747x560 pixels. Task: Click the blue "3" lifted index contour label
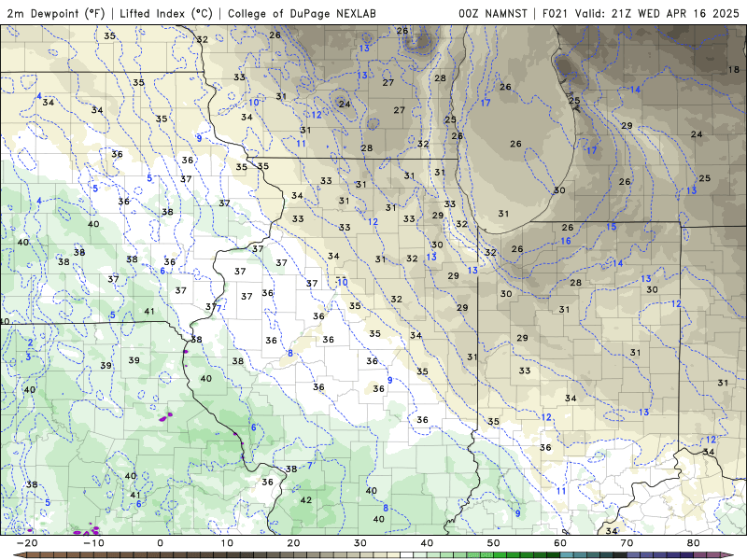tap(28, 357)
